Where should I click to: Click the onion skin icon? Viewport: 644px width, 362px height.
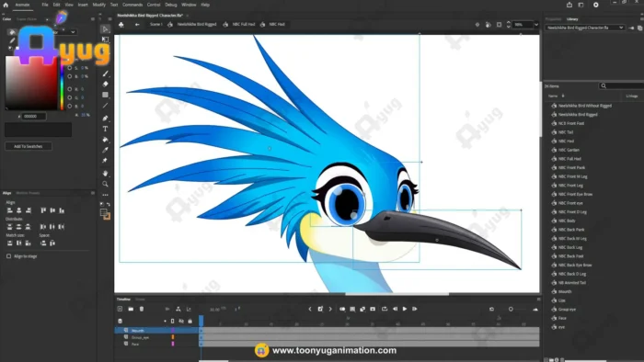click(x=342, y=309)
